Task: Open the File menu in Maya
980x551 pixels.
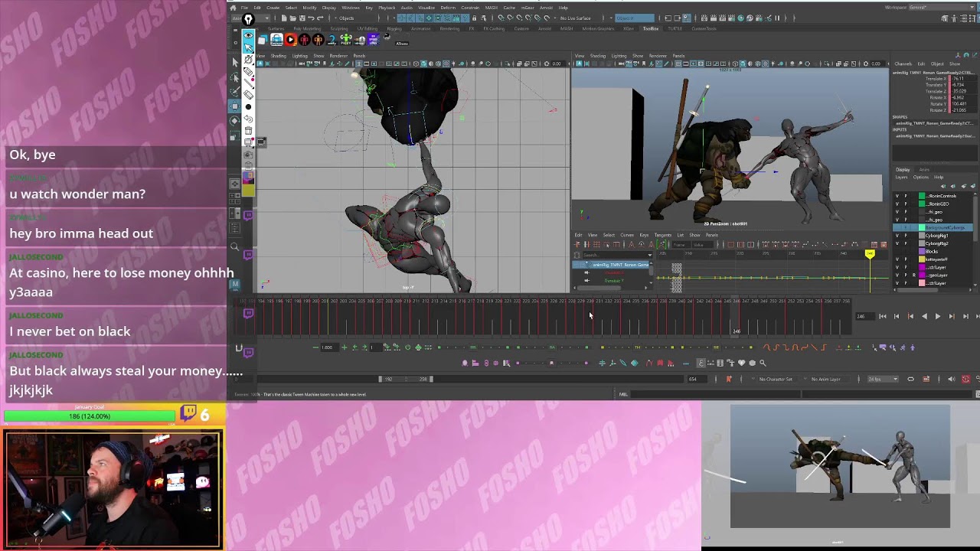Action: (x=244, y=8)
